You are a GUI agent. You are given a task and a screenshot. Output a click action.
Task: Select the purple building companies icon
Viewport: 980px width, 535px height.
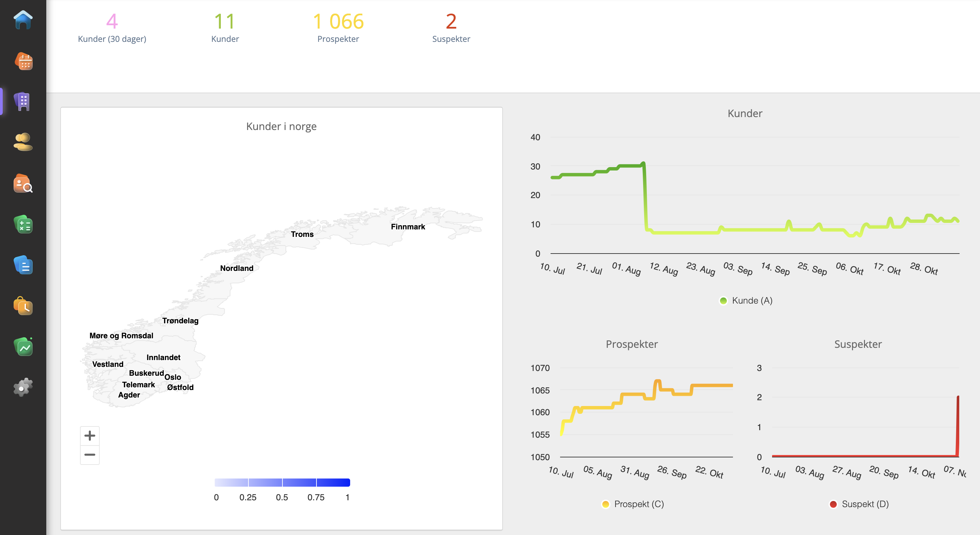23,102
